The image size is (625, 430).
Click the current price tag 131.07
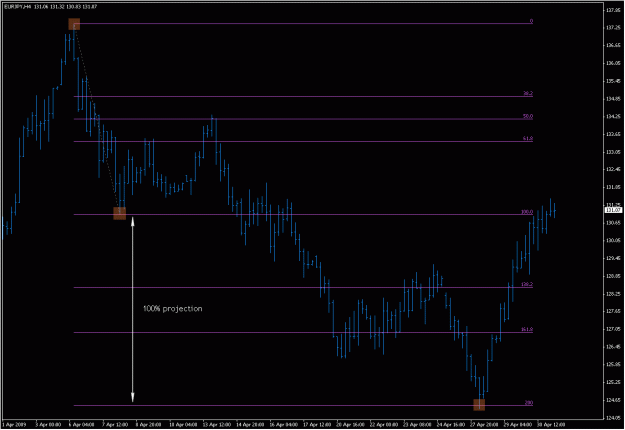tap(613, 210)
